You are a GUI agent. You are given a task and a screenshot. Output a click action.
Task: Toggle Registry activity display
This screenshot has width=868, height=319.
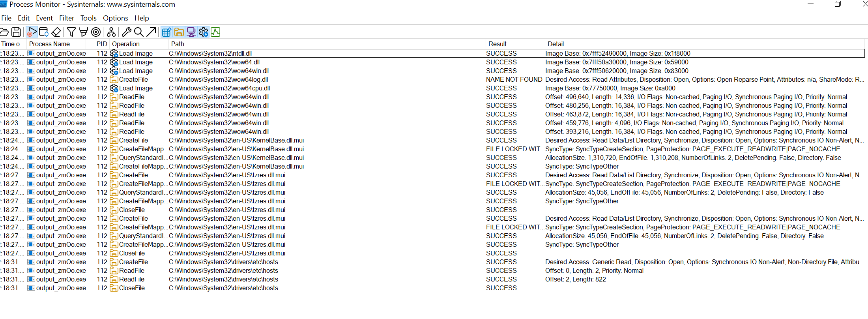pyautogui.click(x=166, y=32)
